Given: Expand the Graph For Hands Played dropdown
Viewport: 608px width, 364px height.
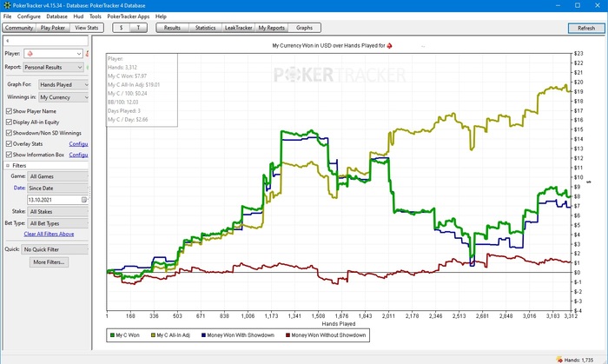Looking at the screenshot, I should coord(63,84).
